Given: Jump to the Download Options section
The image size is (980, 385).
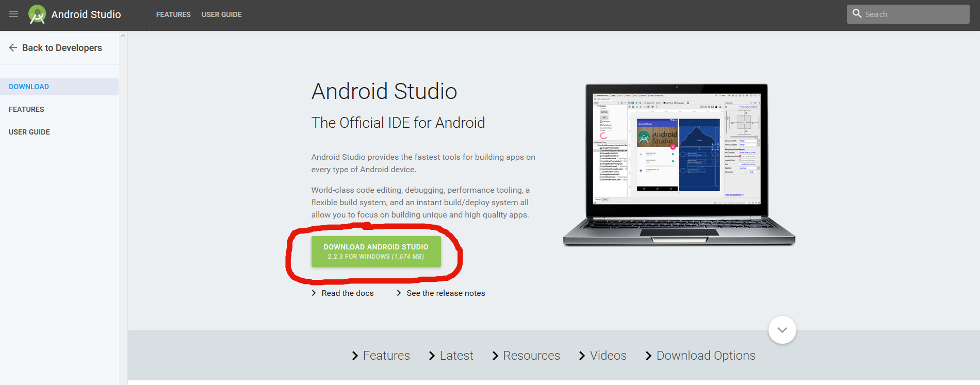Looking at the screenshot, I should tap(706, 356).
